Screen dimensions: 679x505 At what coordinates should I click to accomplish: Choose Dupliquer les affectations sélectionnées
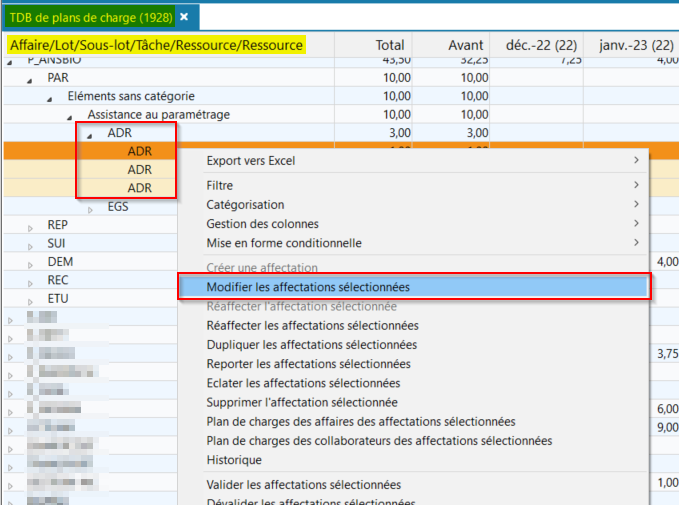[413, 345]
